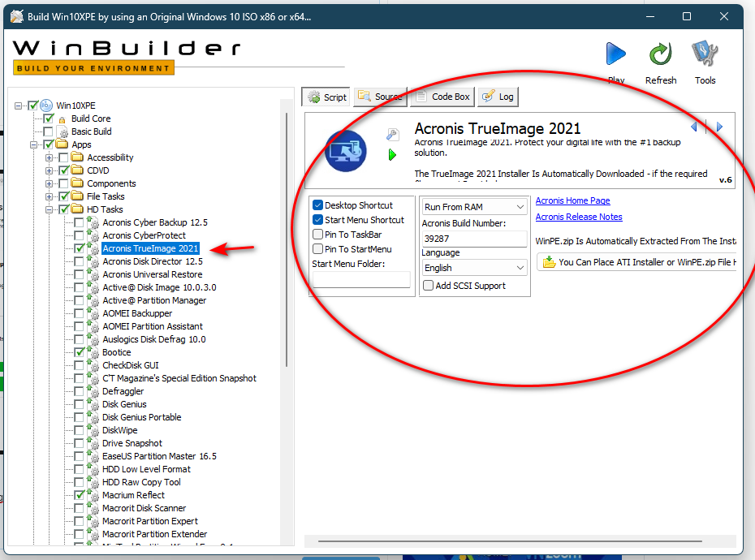The image size is (755, 560).
Task: Click the Basic Build gear page icon
Action: 63,132
